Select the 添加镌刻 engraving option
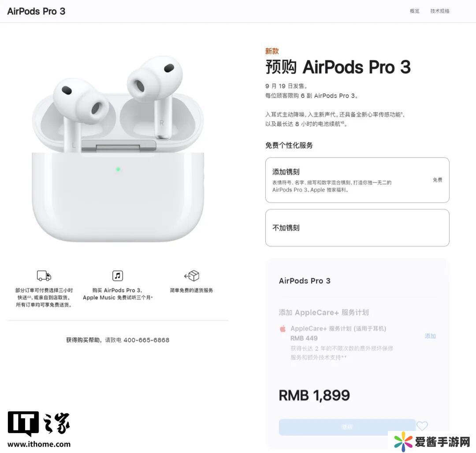Screen dimensions: 476x453 point(357,180)
